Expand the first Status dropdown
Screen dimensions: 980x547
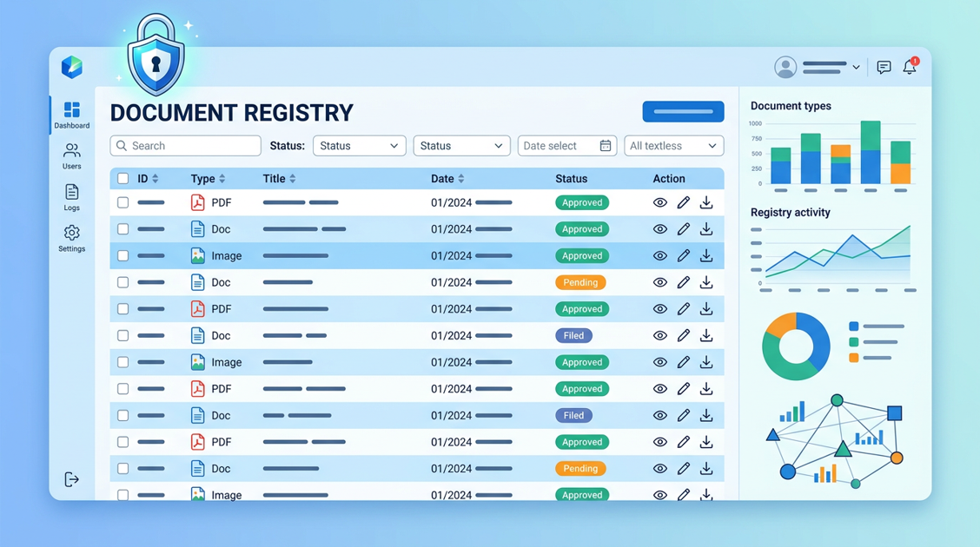coord(360,146)
